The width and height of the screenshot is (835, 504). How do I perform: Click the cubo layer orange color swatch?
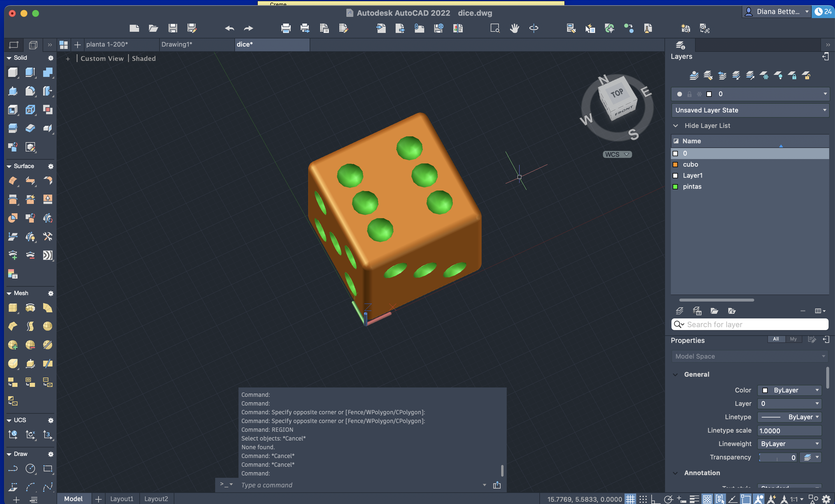click(x=675, y=165)
